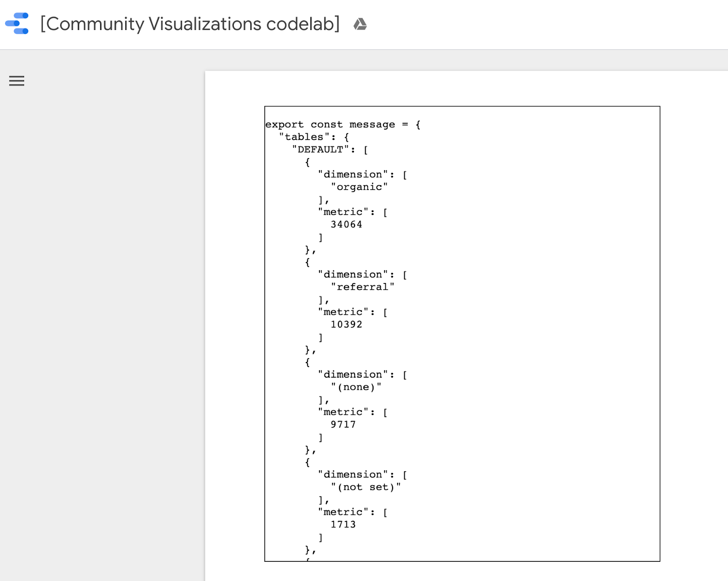Click the metric value 34064
The image size is (728, 581).
(346, 224)
